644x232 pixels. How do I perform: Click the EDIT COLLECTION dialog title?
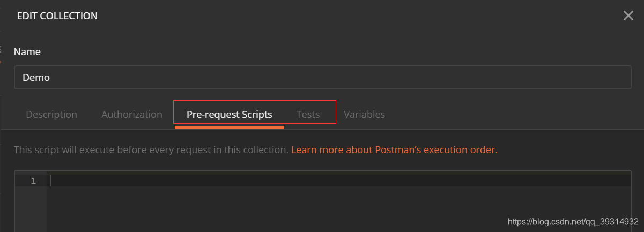coord(57,16)
